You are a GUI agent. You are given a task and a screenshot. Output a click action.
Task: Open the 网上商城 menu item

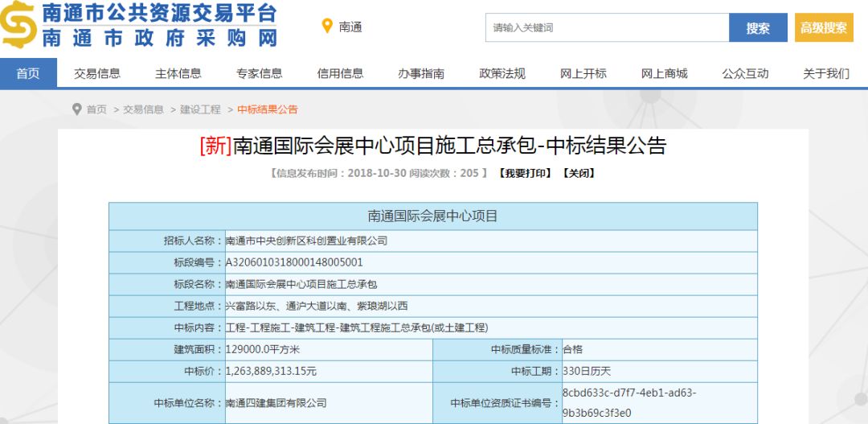tap(665, 73)
